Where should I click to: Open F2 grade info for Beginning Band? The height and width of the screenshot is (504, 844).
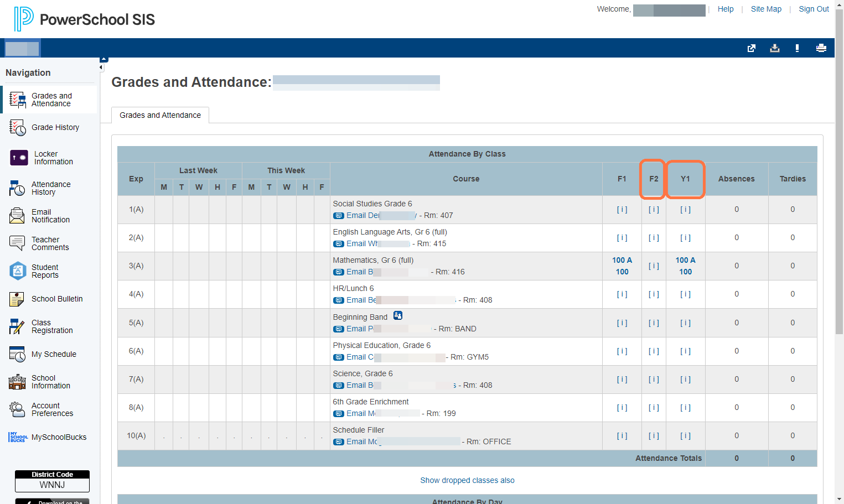654,323
